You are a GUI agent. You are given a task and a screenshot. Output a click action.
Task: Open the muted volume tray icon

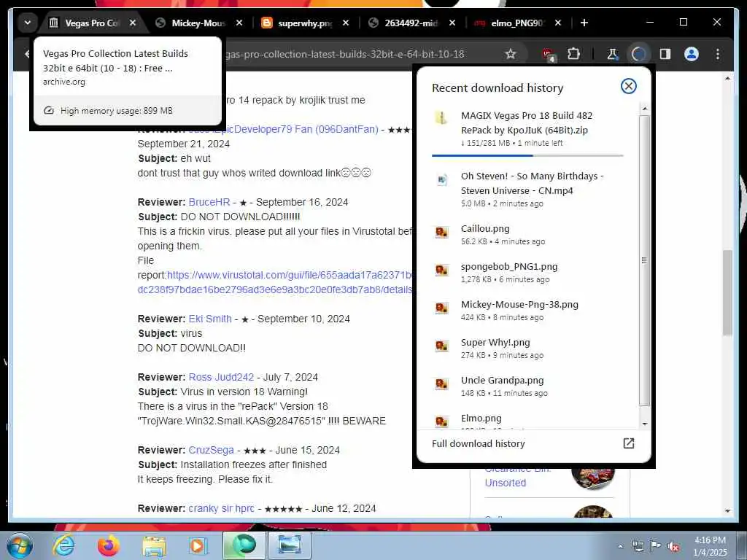tap(673, 546)
